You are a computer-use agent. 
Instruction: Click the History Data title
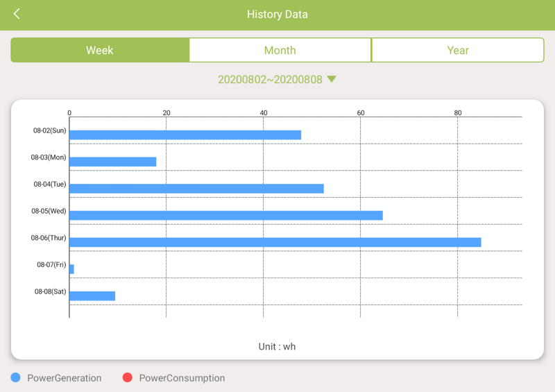click(277, 15)
